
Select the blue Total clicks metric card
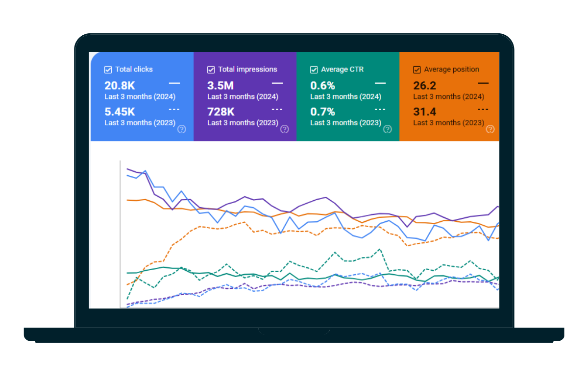(142, 96)
